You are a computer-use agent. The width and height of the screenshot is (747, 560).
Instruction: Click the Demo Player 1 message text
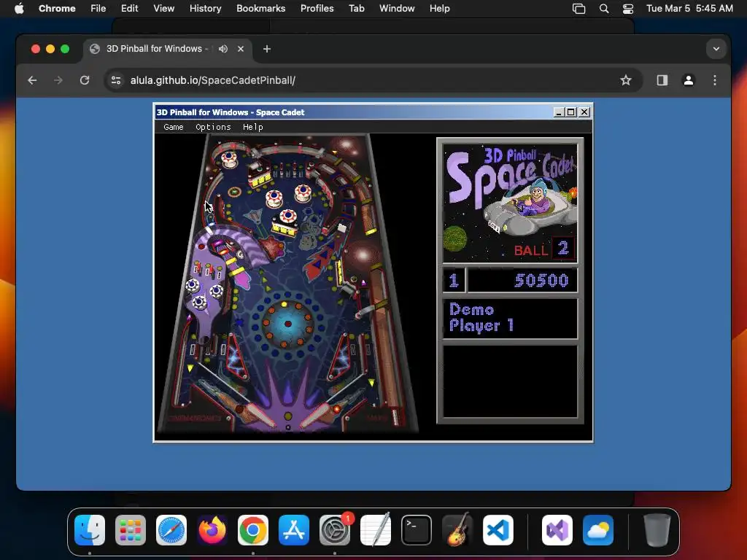pyautogui.click(x=481, y=318)
